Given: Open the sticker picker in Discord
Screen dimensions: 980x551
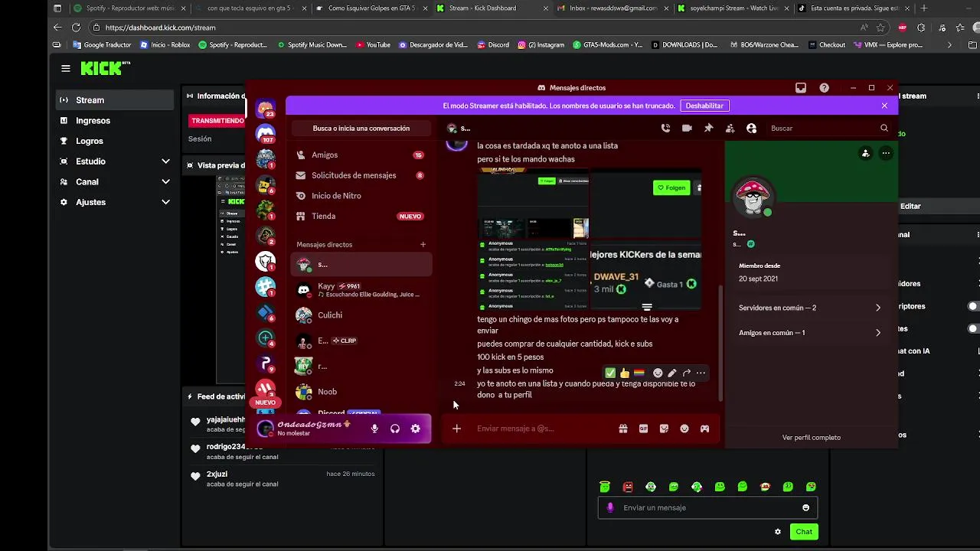Looking at the screenshot, I should coord(664,429).
